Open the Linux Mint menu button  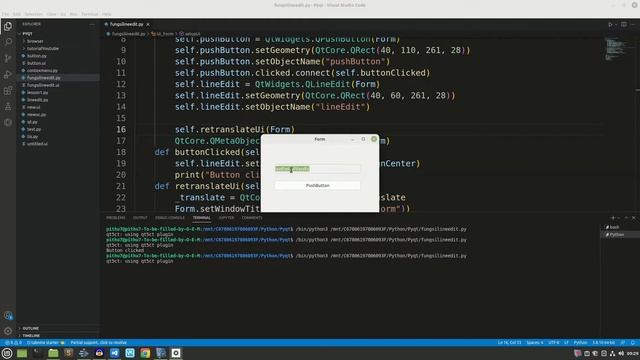coord(7,353)
